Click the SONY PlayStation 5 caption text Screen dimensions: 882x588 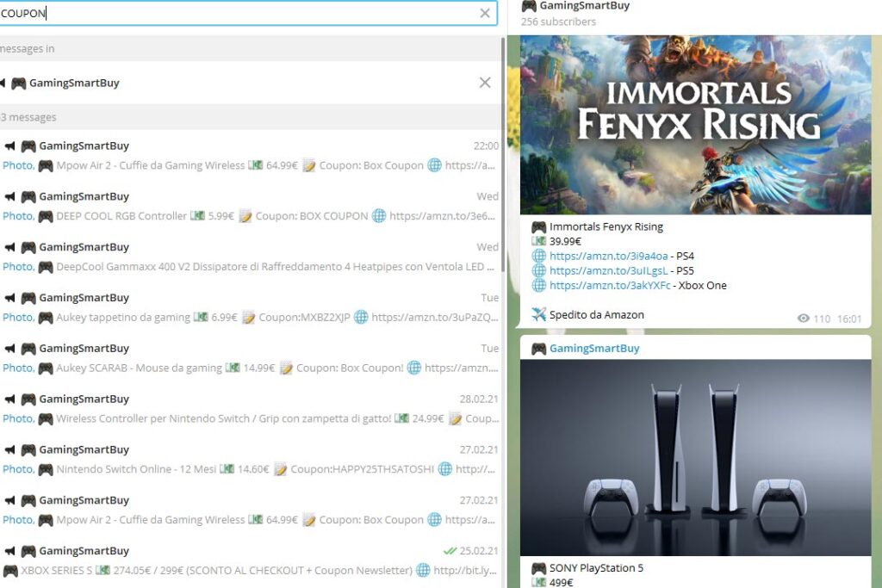pyautogui.click(x=596, y=568)
